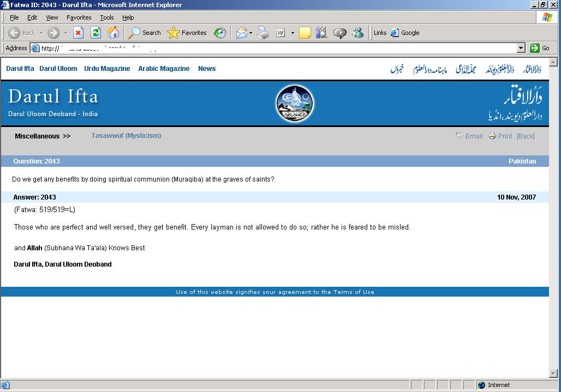Click the 'Pakistan' country label

coord(522,161)
